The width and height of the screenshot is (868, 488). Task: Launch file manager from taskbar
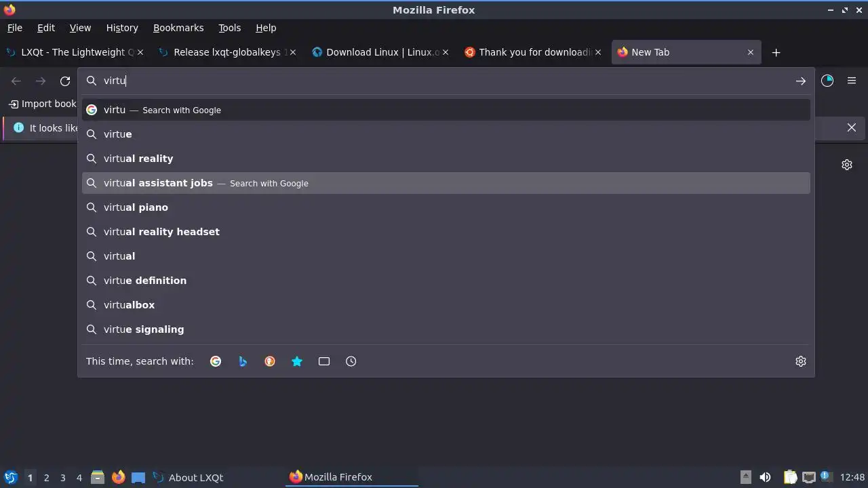pyautogui.click(x=98, y=477)
